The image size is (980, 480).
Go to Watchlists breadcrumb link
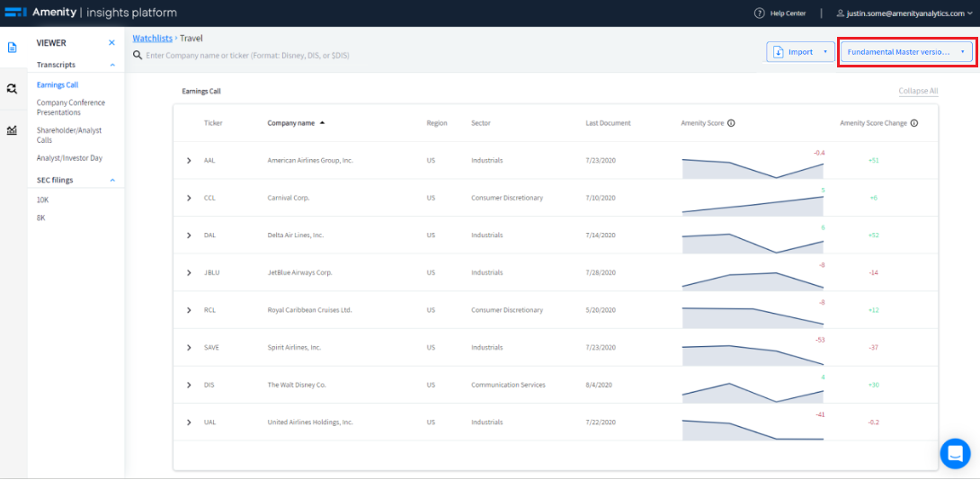point(153,38)
